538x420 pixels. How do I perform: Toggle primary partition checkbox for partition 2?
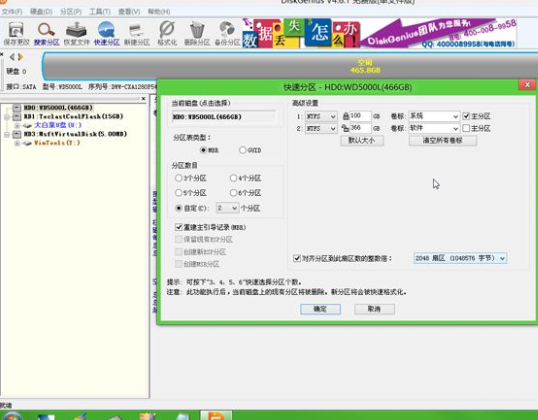(466, 128)
